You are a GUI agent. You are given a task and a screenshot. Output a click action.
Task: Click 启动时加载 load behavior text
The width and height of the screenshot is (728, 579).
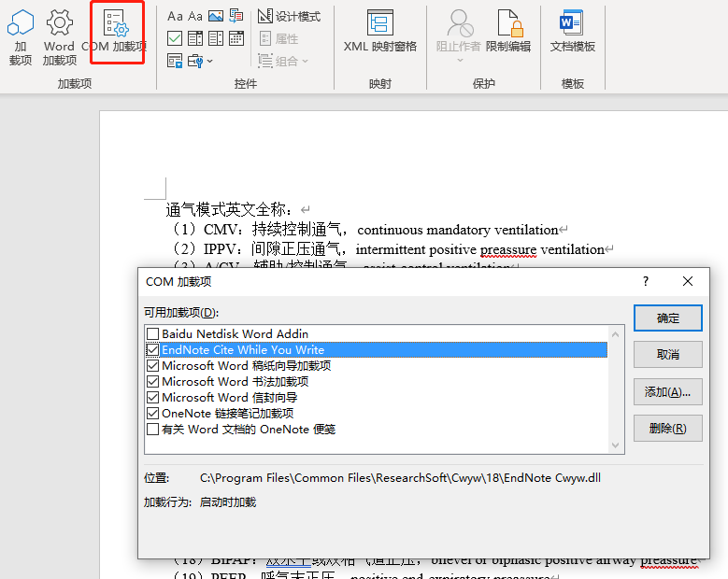point(228,502)
